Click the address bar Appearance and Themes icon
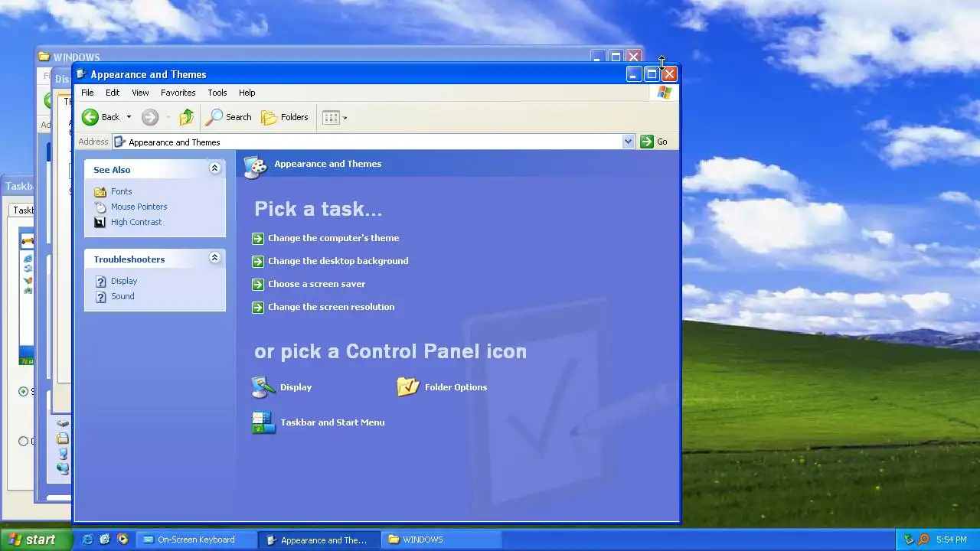The width and height of the screenshot is (980, 551). point(119,142)
